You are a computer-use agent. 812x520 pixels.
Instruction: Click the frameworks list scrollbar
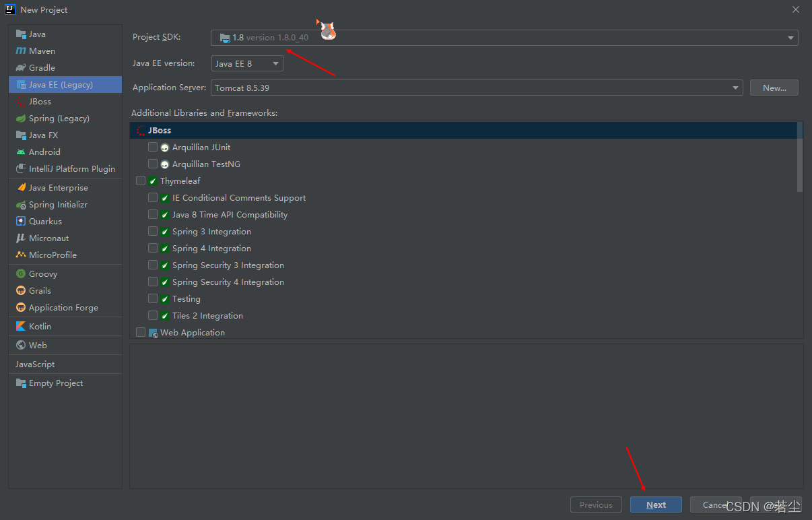(800, 157)
